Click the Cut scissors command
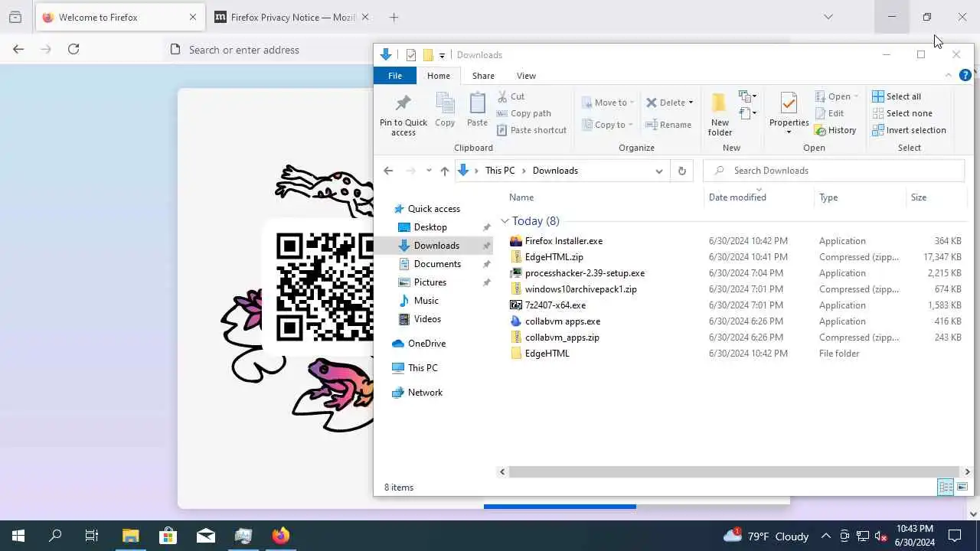 [x=511, y=96]
